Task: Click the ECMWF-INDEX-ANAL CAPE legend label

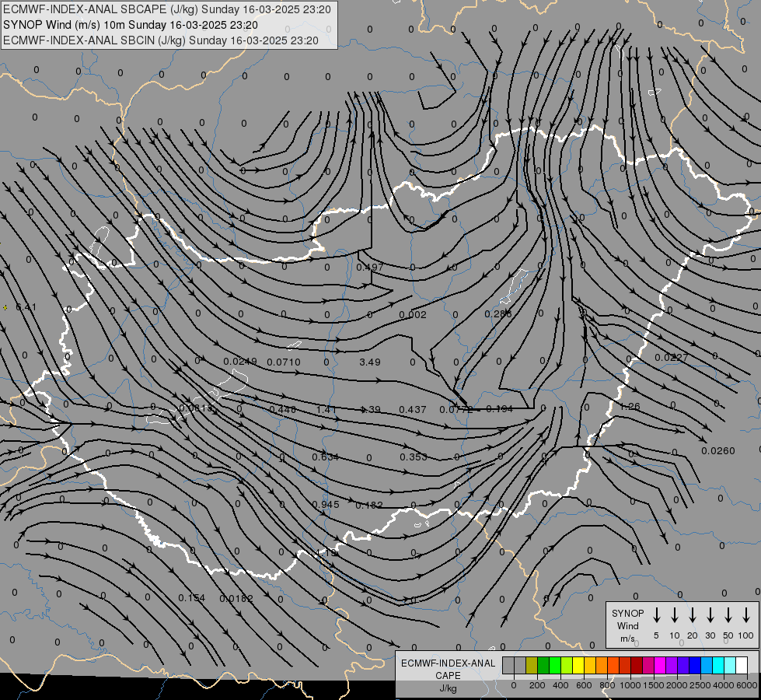Action: point(448,676)
